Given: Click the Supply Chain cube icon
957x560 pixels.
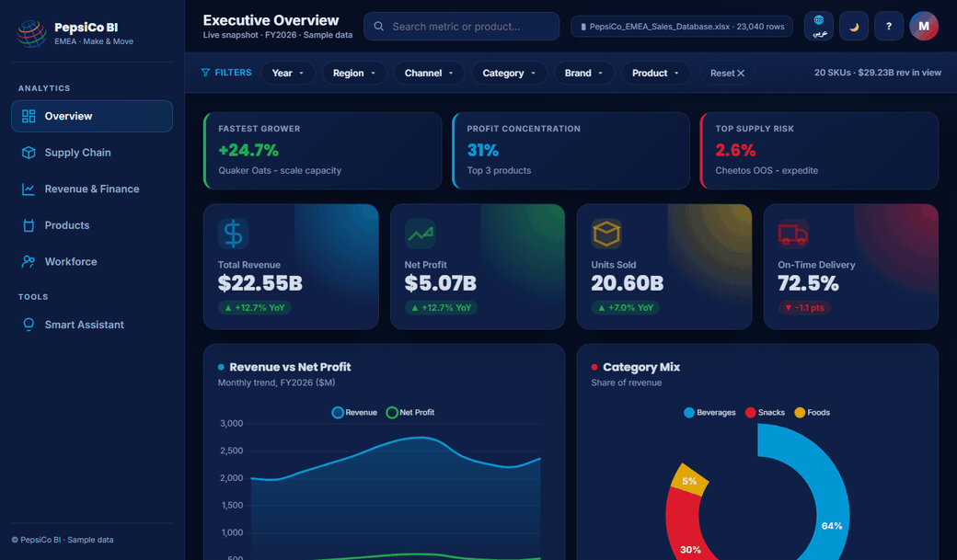Looking at the screenshot, I should coord(29,153).
